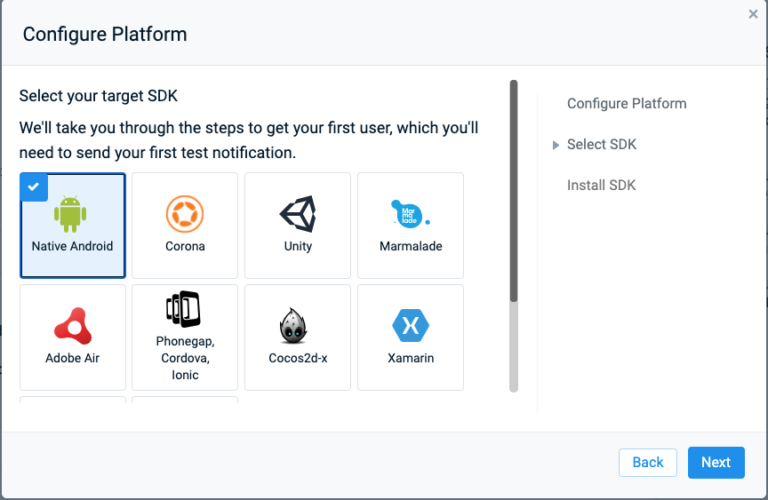Image resolution: width=768 pixels, height=500 pixels.
Task: Close the Configure Platform dialog
Action: pyautogui.click(x=753, y=14)
